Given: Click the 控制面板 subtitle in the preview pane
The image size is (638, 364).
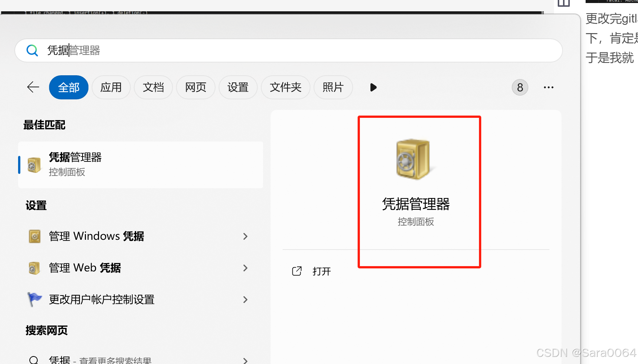Looking at the screenshot, I should coord(416,222).
